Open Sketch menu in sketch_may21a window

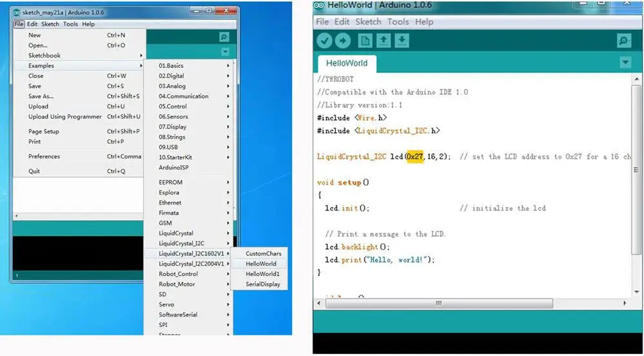[50, 25]
